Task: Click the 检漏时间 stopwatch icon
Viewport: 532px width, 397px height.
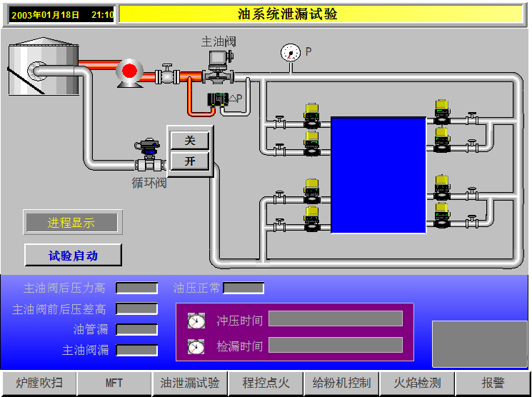Action: [x=196, y=346]
